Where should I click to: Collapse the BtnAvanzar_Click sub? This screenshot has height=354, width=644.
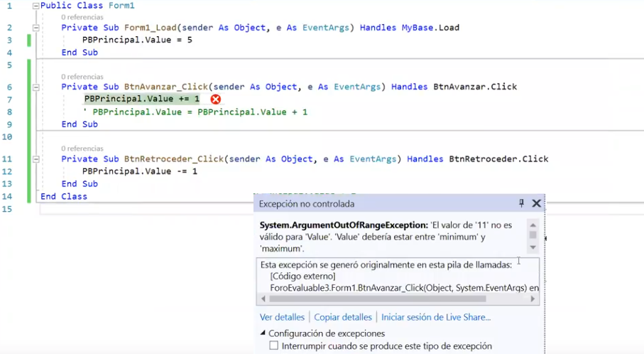click(x=36, y=87)
